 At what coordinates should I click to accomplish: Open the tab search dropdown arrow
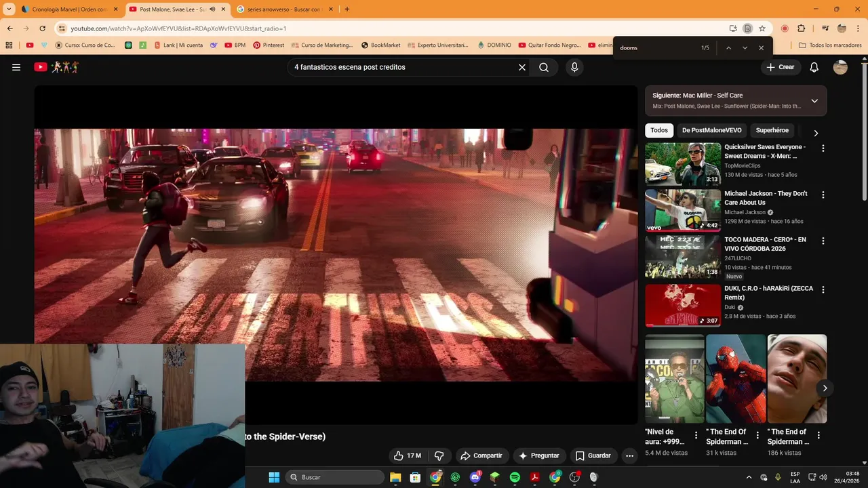(x=9, y=9)
